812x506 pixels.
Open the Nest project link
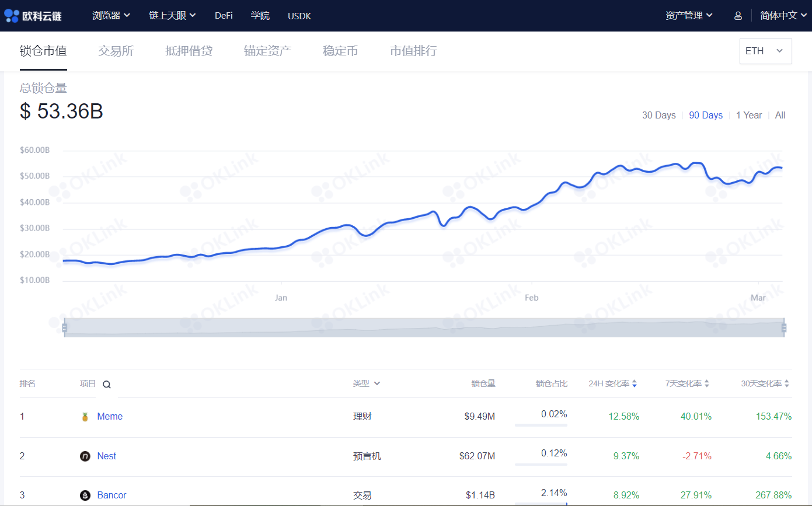(107, 456)
